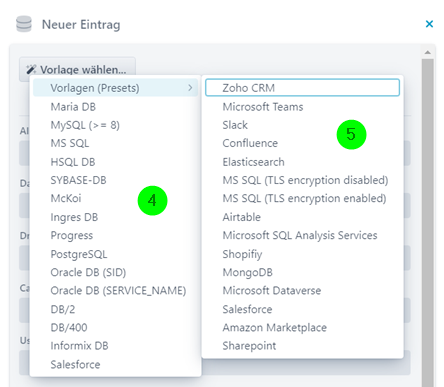The image size is (444, 387).
Task: Choose MySQL (>= 8) template
Action: click(115, 125)
